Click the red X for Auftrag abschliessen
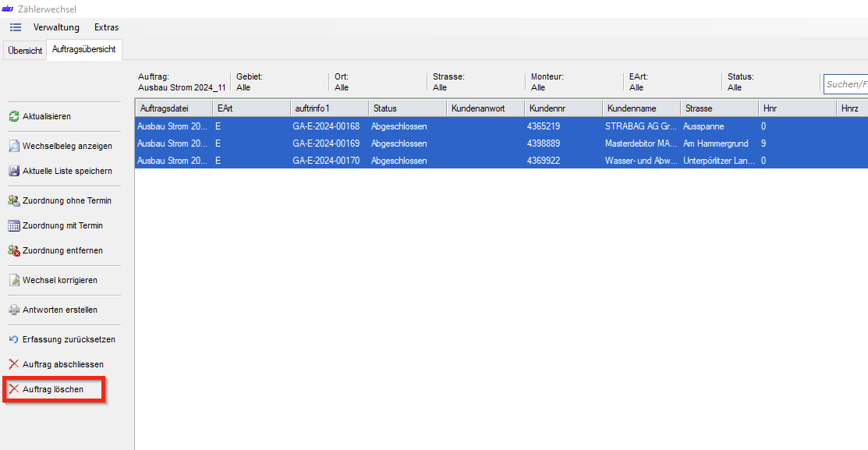The width and height of the screenshot is (868, 450). pos(14,364)
